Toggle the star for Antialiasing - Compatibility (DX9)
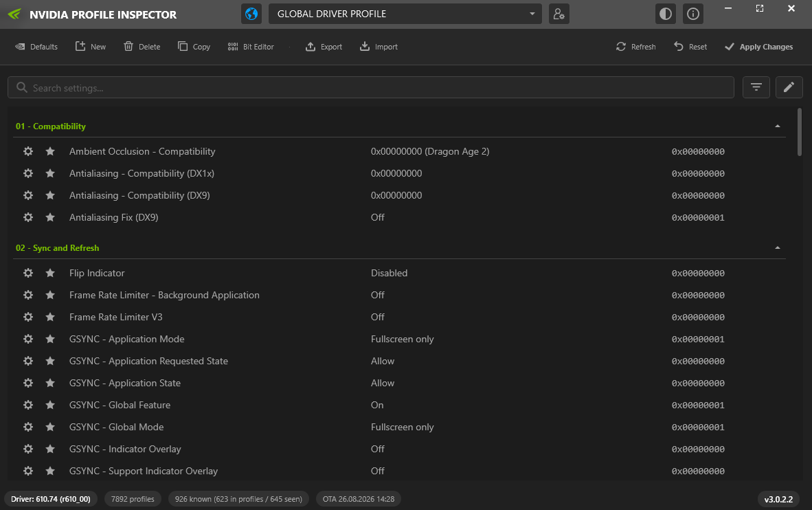The width and height of the screenshot is (812, 510). [x=50, y=195]
